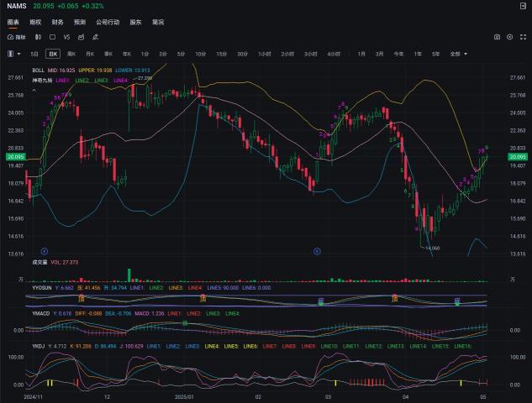Open the 预测 tab
Screen dimensions: 532x403
pos(80,23)
